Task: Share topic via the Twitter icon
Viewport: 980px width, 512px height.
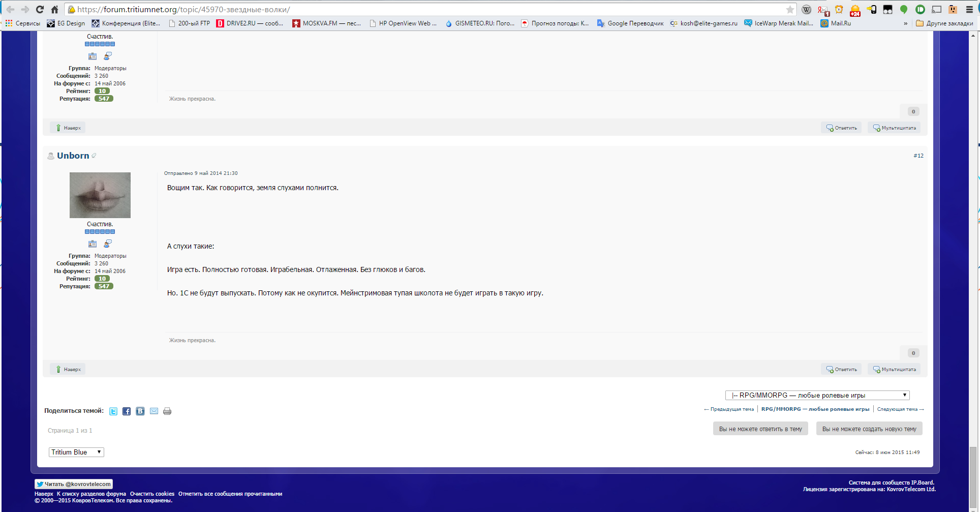Action: coord(113,411)
